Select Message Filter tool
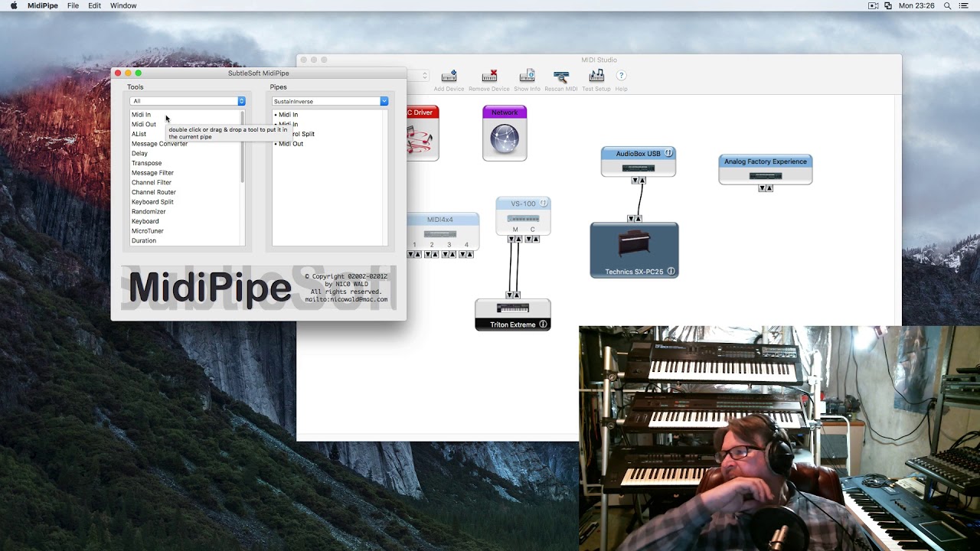The height and width of the screenshot is (551, 980). (152, 173)
